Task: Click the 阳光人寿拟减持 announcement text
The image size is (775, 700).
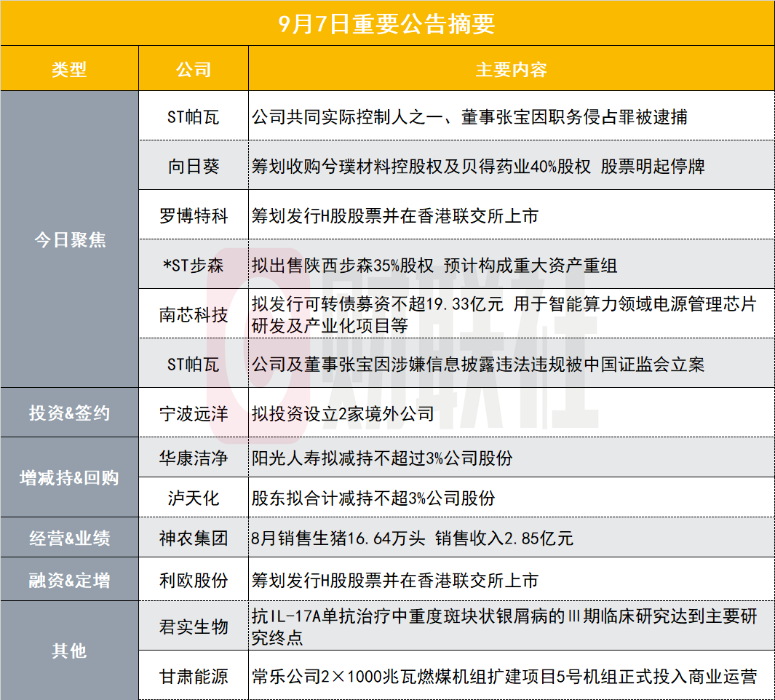Action: tap(382, 458)
